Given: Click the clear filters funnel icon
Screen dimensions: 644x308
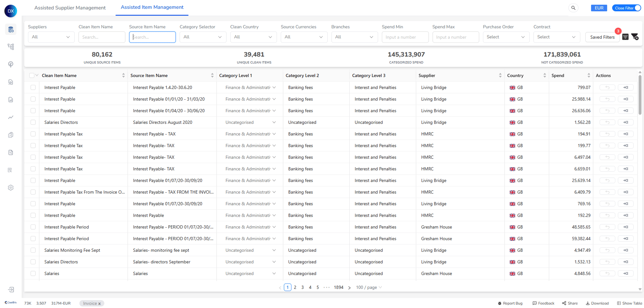Looking at the screenshot, I should [x=635, y=37].
